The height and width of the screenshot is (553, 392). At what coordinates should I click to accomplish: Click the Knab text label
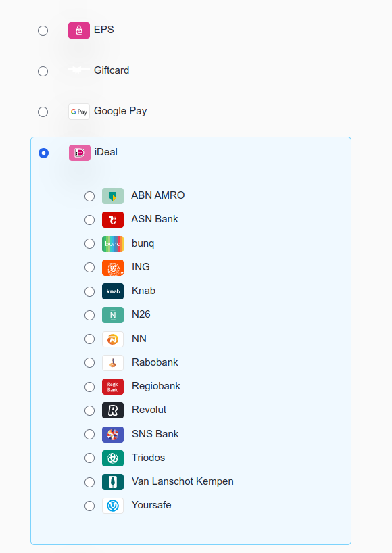[143, 291]
